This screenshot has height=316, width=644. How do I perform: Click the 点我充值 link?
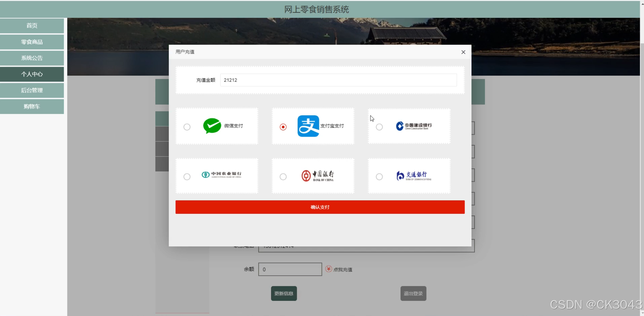point(343,270)
